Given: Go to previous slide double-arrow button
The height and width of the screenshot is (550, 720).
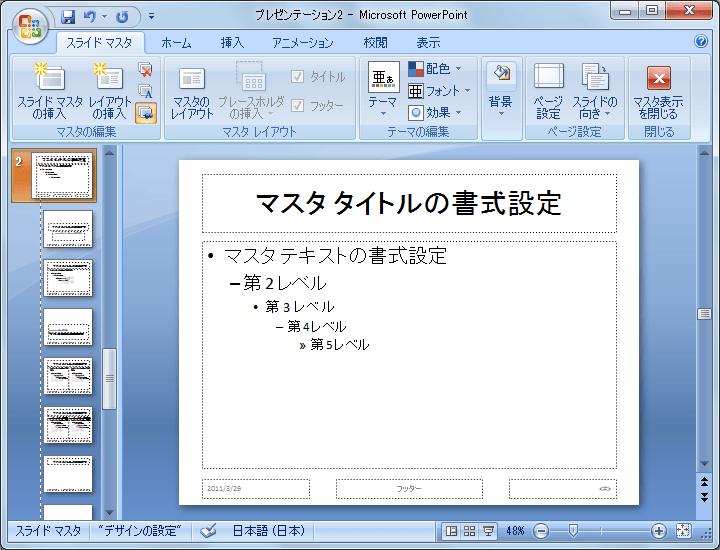Looking at the screenshot, I should point(704,482).
